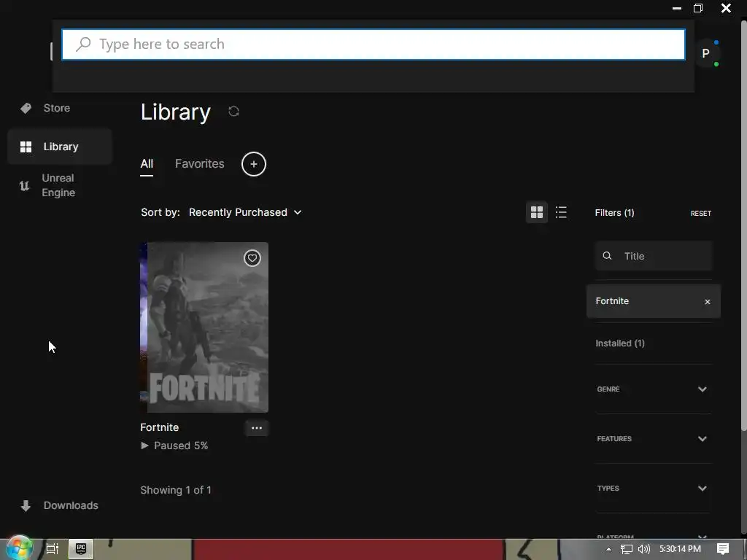747x560 pixels.
Task: Click the refresh library icon
Action: (x=233, y=112)
